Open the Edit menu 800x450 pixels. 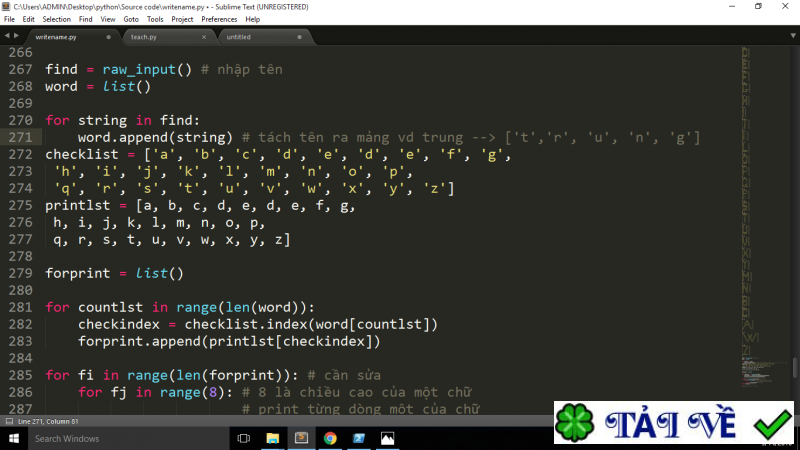click(29, 19)
